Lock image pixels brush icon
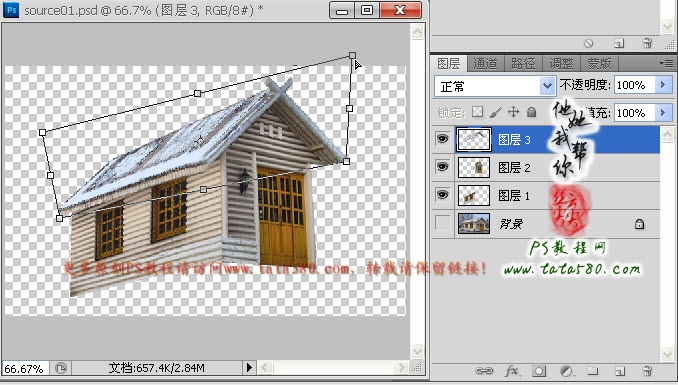678x385 pixels. pyautogui.click(x=496, y=112)
